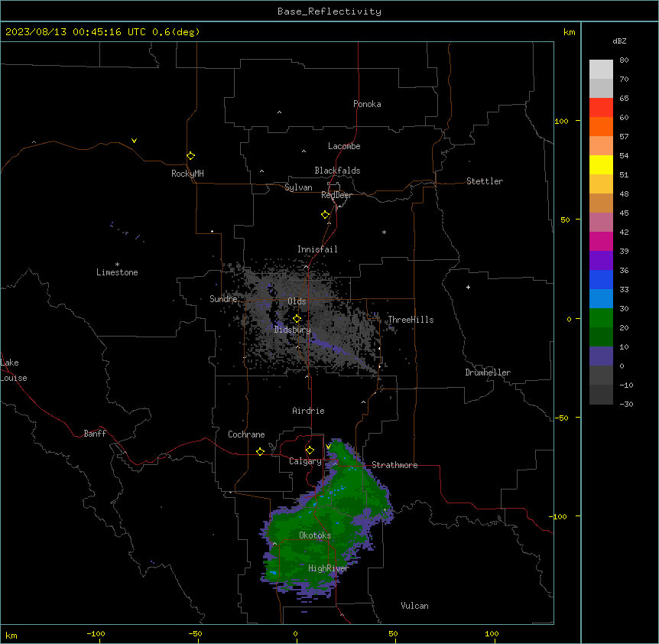Click the Calgary city label
The height and width of the screenshot is (644, 659).
pos(305,461)
